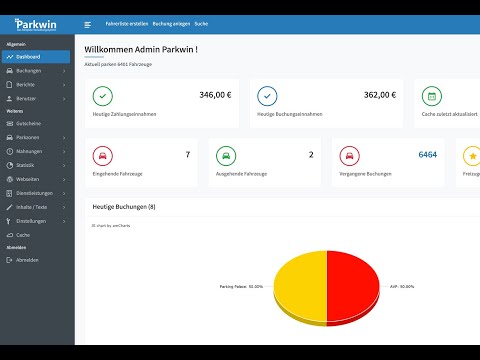Expand the Mahnungen submenu chevron
Screen dimensions: 480x360
coord(64,152)
